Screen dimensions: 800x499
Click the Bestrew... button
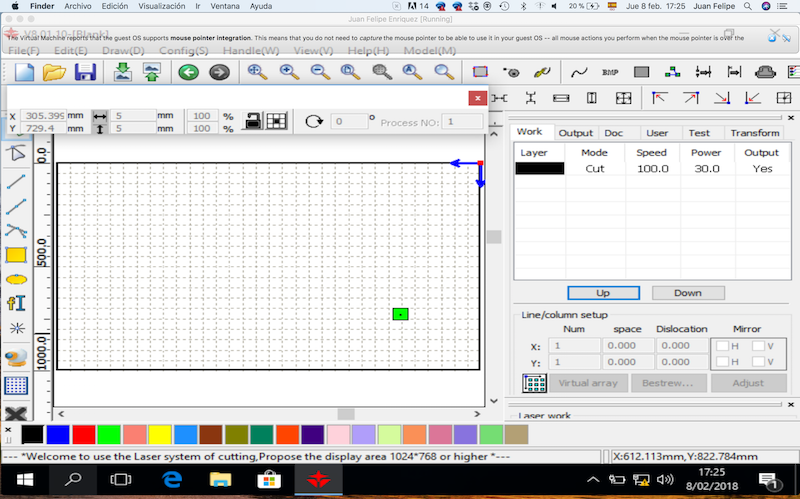[668, 383]
